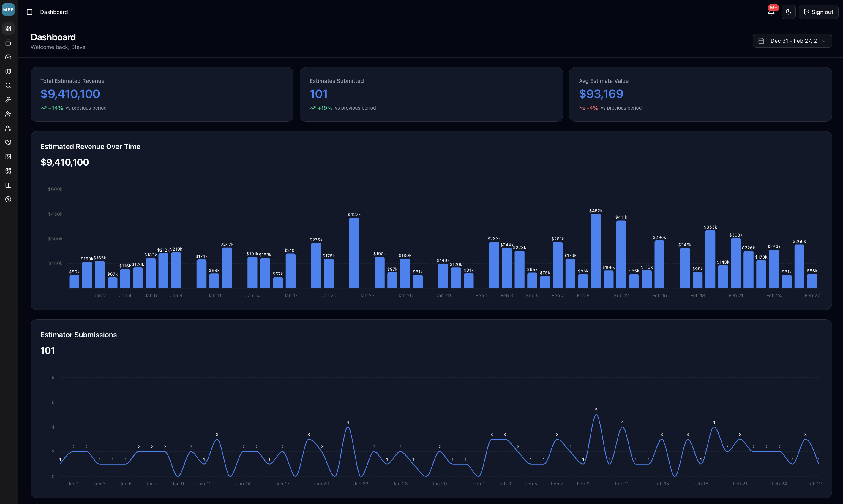Select the Map icon in the sidebar
This screenshot has height=504, width=843.
click(8, 71)
